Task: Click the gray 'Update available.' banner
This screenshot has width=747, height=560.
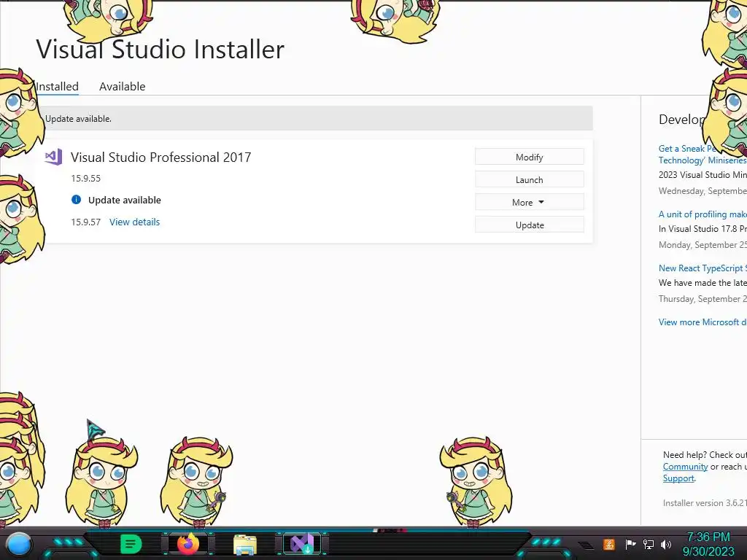Action: [315, 119]
